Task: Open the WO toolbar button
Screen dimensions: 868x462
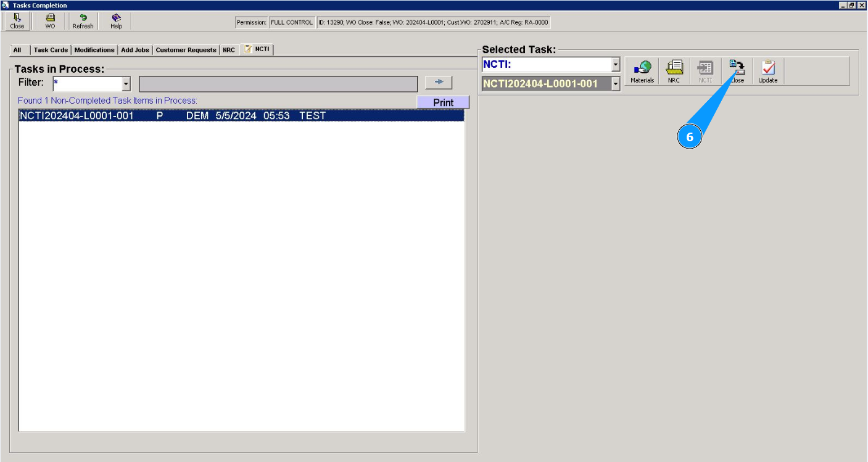Action: pos(50,22)
